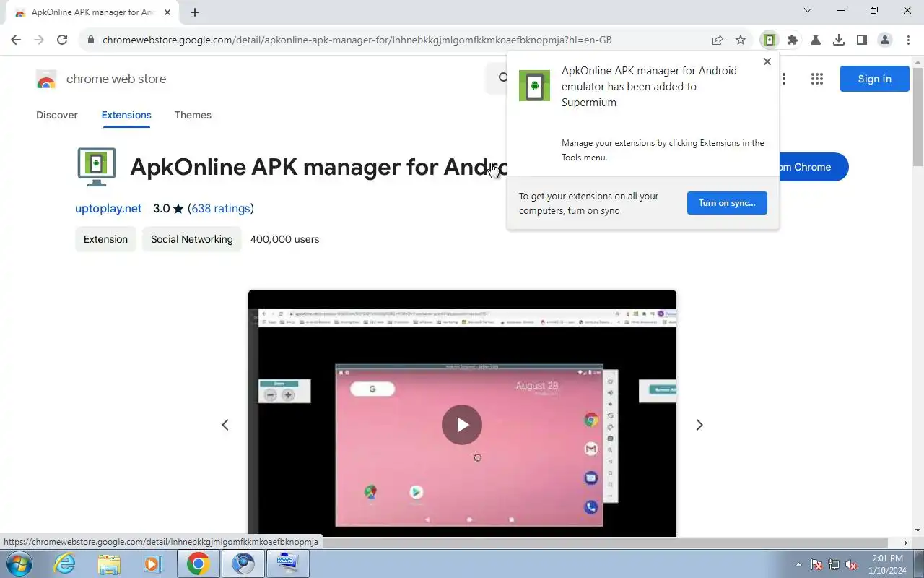Open the Google apps grid
Image resolution: width=924 pixels, height=578 pixels.
point(817,79)
